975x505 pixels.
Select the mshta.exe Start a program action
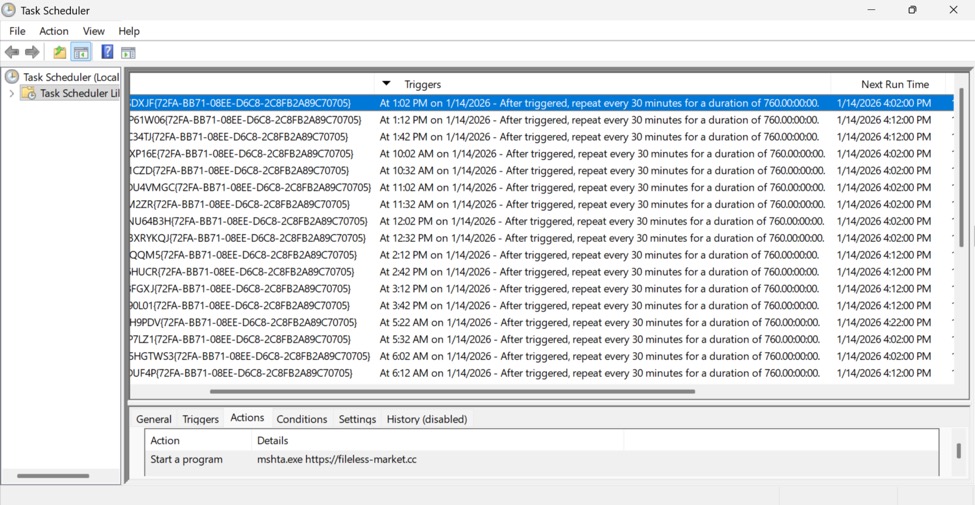(336, 460)
